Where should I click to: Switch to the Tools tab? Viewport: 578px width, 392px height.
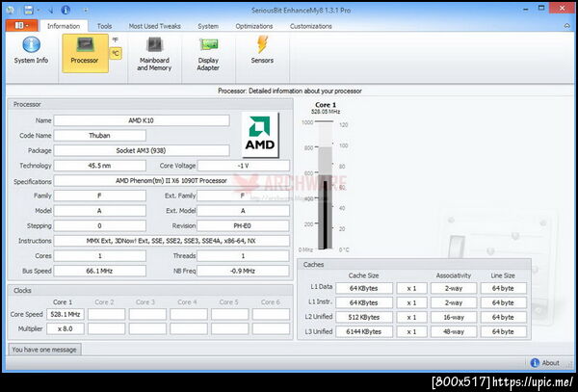(104, 26)
